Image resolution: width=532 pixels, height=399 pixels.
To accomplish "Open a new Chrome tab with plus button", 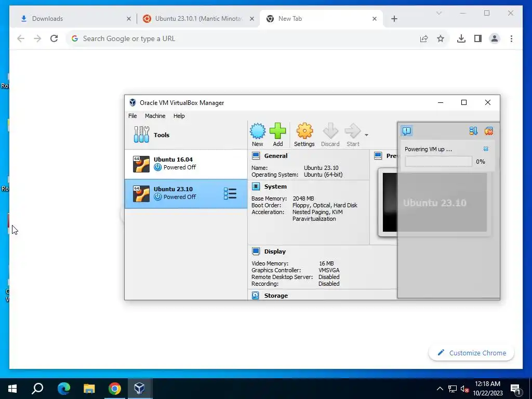I will (x=394, y=19).
